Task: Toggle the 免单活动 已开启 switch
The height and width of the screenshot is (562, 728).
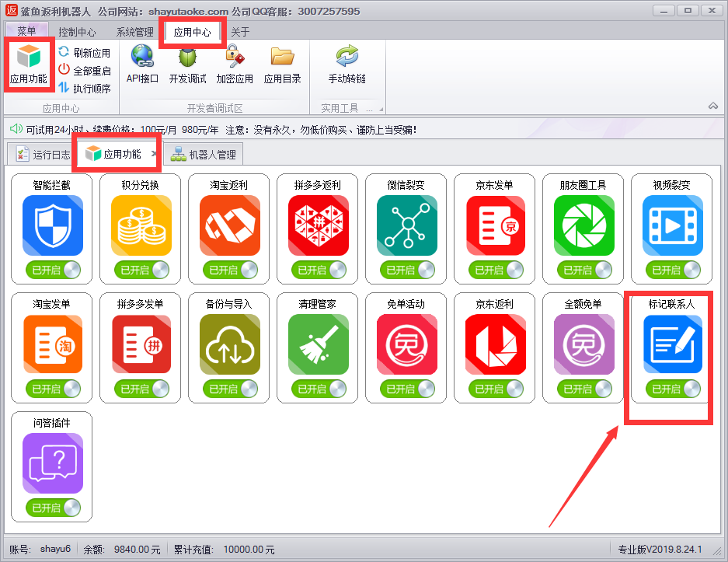Action: click(x=408, y=389)
